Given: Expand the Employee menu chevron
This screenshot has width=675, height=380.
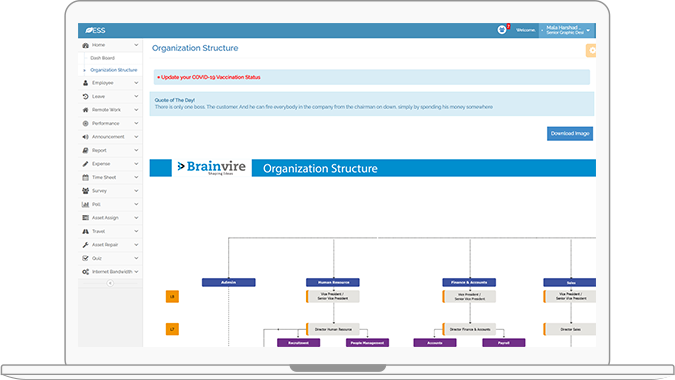Looking at the screenshot, I should coord(136,83).
